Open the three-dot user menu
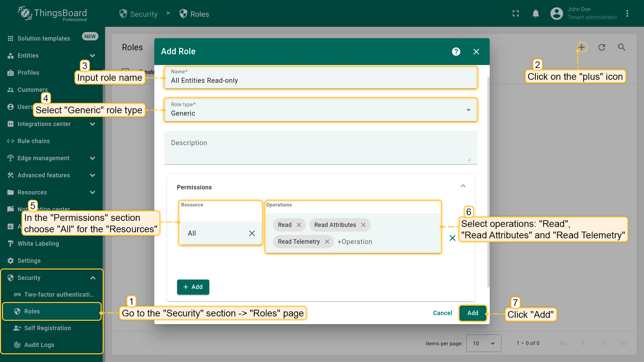The width and height of the screenshot is (644, 362). click(x=627, y=13)
